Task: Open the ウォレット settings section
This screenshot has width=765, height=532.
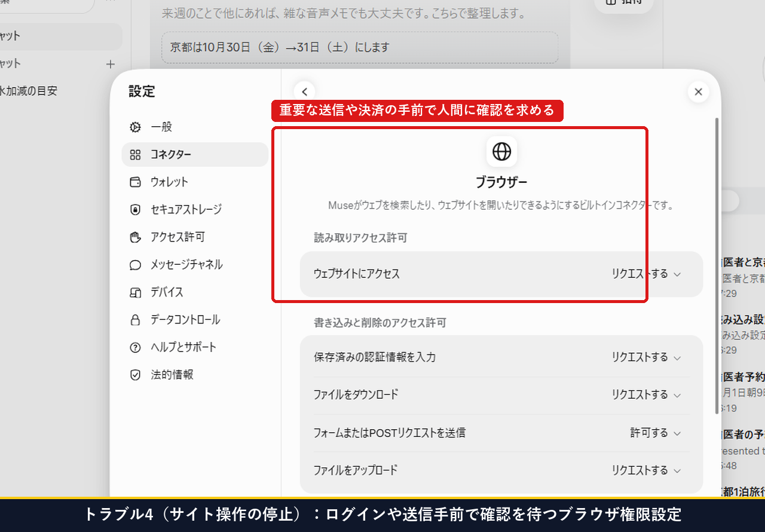Action: [x=195, y=182]
